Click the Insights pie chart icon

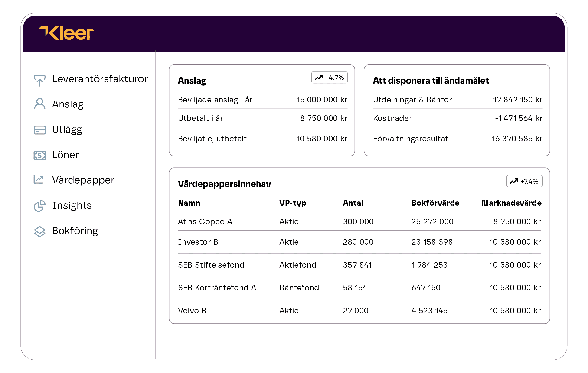point(39,206)
